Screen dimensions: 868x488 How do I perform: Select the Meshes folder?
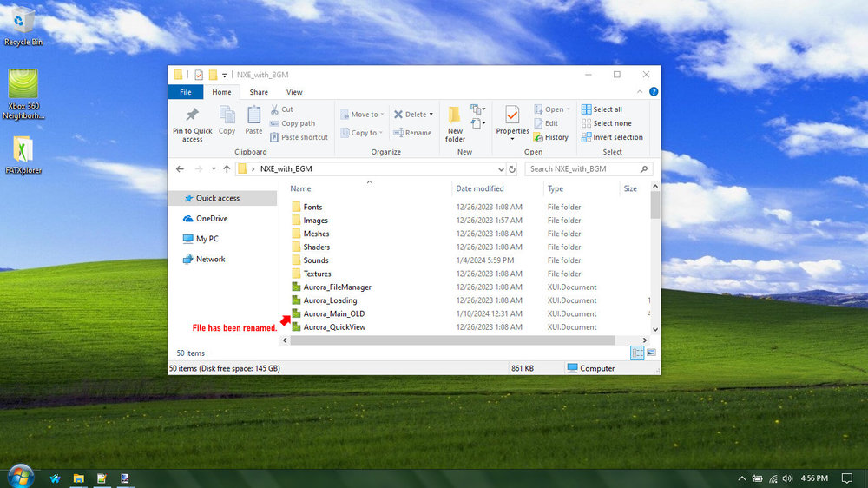click(x=316, y=234)
